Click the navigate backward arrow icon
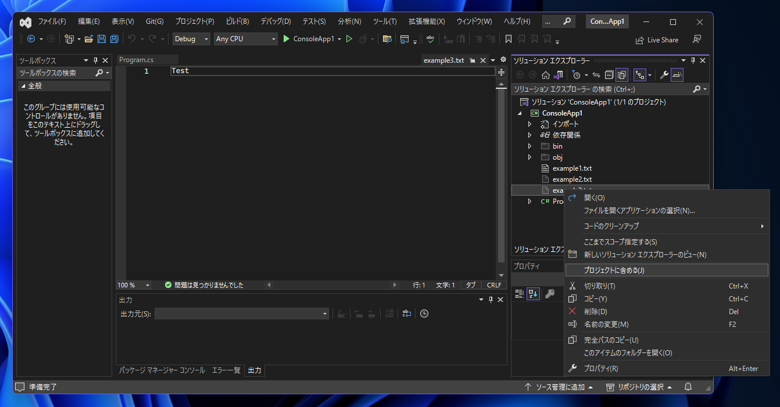The height and width of the screenshot is (407, 780). click(x=31, y=39)
